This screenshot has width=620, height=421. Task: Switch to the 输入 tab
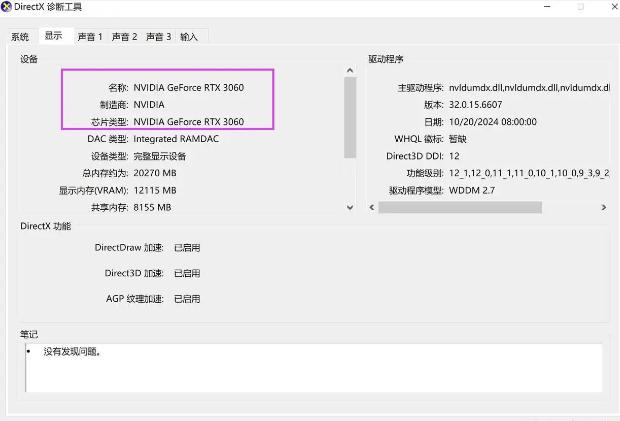[x=189, y=37]
